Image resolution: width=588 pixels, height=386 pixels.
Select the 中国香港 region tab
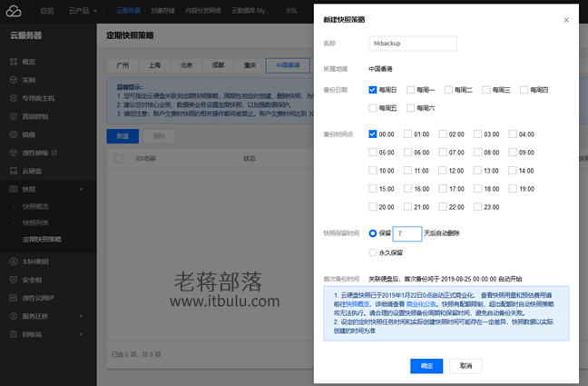[x=288, y=65]
